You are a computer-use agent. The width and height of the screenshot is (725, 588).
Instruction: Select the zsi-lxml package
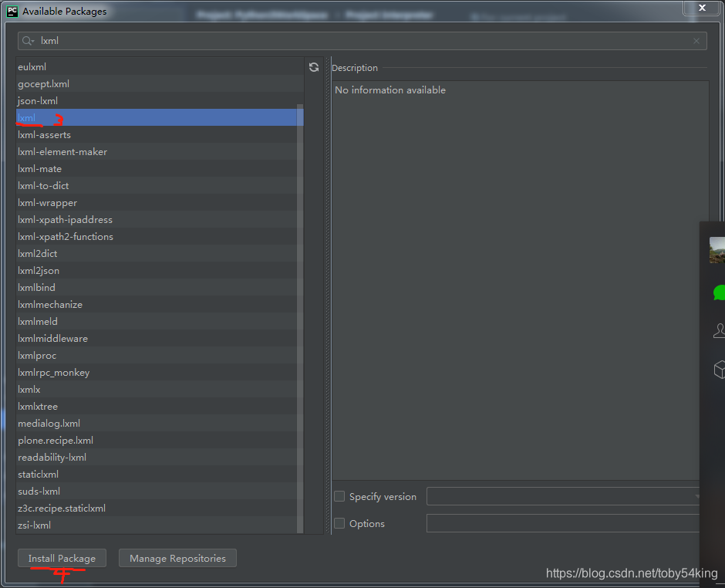(160, 525)
